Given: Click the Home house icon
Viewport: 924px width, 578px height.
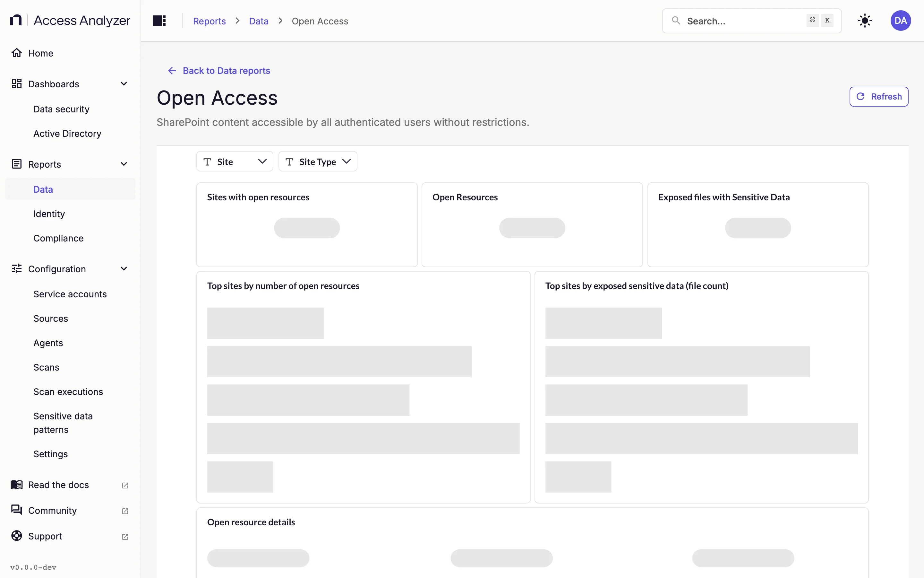Looking at the screenshot, I should (x=16, y=53).
